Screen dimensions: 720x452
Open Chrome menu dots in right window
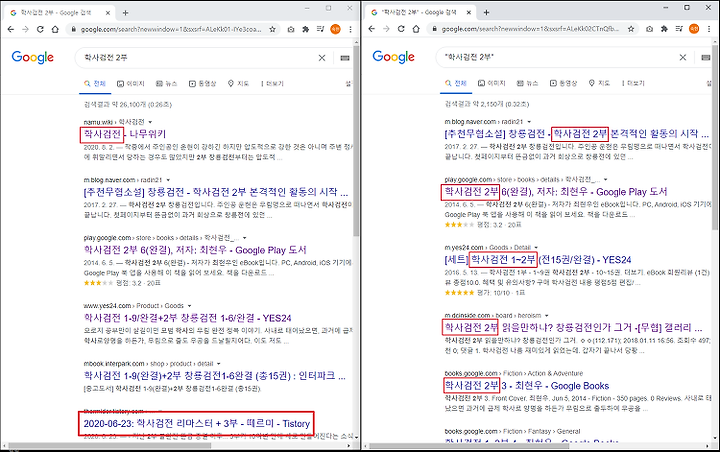tap(709, 28)
